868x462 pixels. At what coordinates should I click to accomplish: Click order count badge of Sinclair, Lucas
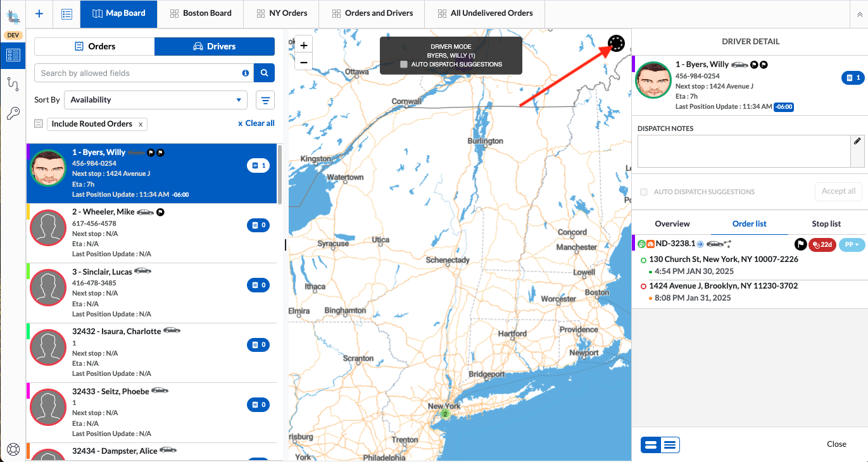coord(258,285)
